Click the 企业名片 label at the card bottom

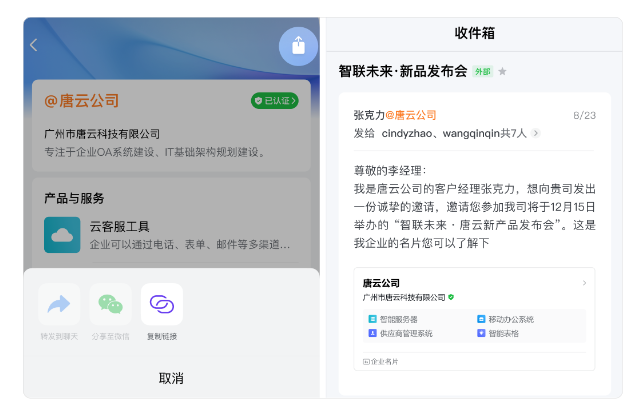click(381, 360)
